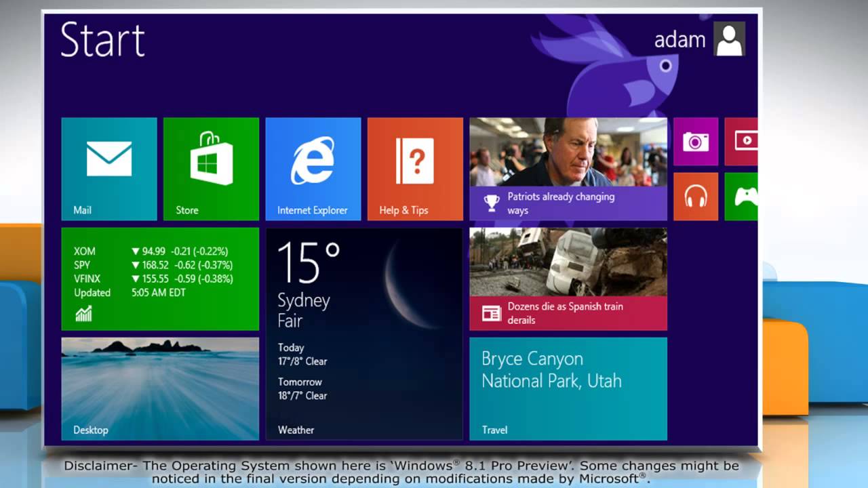The height and width of the screenshot is (488, 868).
Task: Open the News story on Spanish train
Action: point(568,279)
